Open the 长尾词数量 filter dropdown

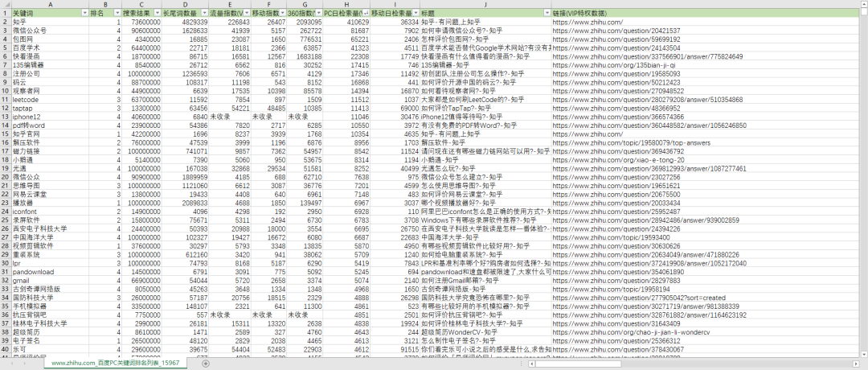pos(203,14)
